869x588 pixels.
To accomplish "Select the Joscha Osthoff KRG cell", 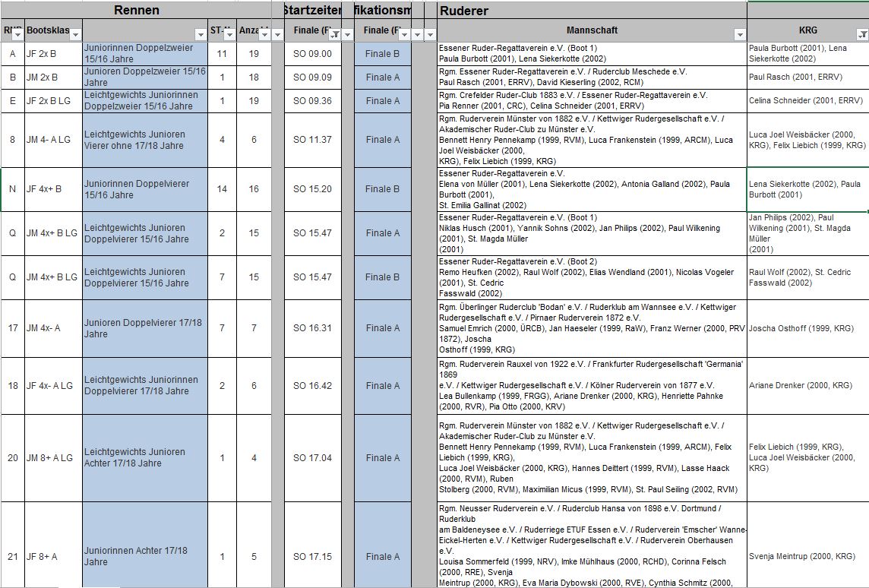I will click(807, 329).
